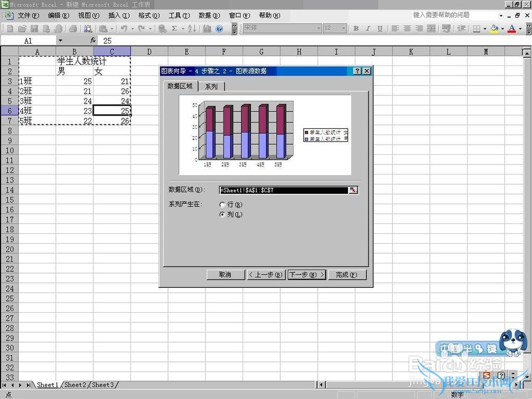Toggle Underline formatting
This screenshot has height=399, width=532.
380,29
